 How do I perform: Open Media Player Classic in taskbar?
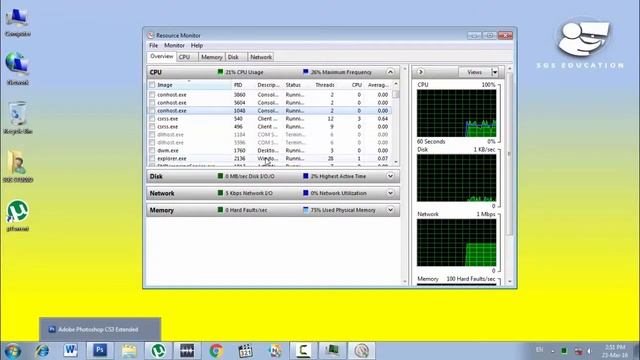point(245,351)
